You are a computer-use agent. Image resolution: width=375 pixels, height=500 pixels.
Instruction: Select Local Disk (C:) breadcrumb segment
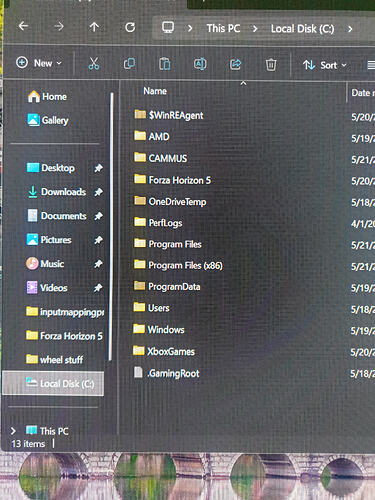point(302,29)
